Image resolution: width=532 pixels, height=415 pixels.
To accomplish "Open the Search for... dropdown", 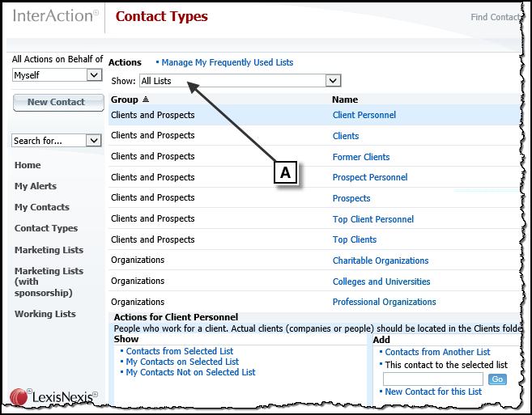I will (57, 141).
